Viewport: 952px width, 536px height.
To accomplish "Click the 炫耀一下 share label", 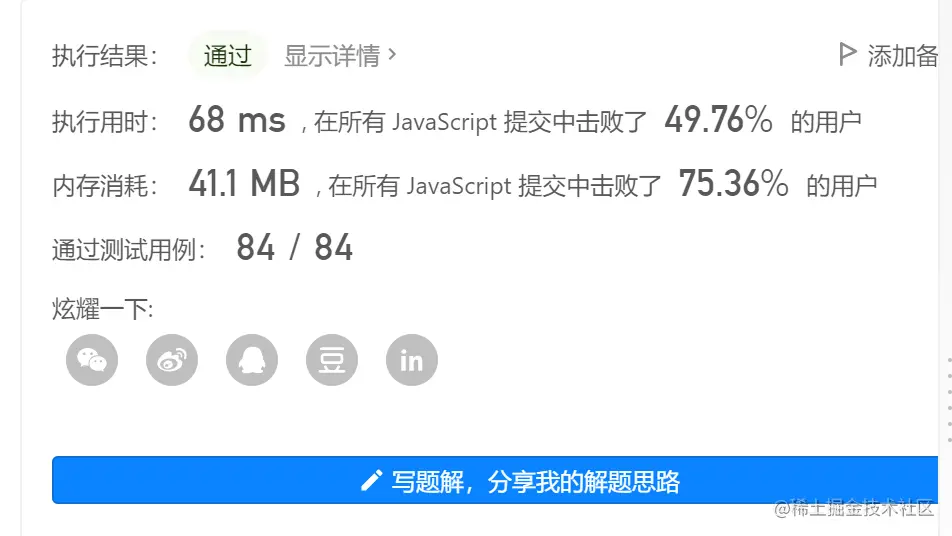I will [x=102, y=309].
